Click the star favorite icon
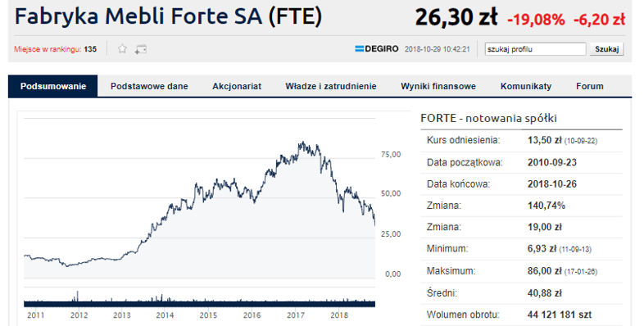 (x=122, y=49)
